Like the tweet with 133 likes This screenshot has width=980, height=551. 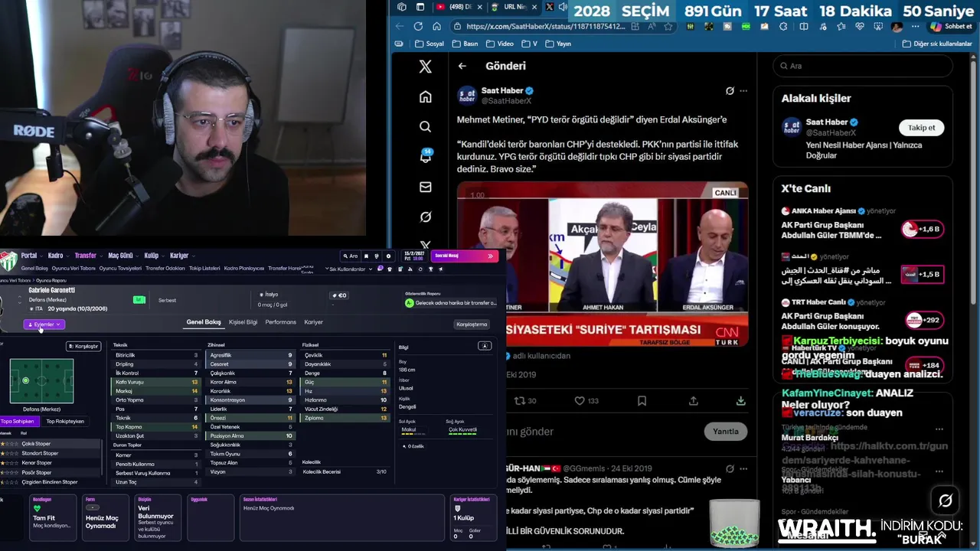click(x=586, y=400)
